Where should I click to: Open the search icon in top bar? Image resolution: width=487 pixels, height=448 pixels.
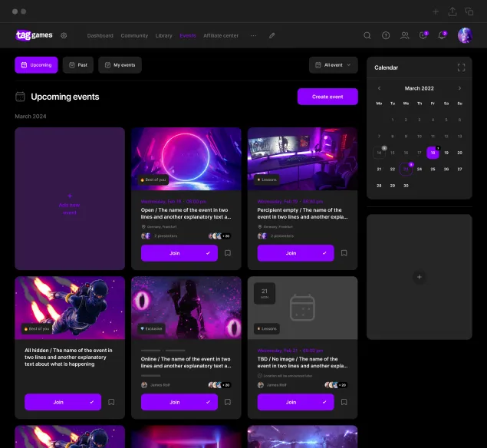[x=367, y=35]
